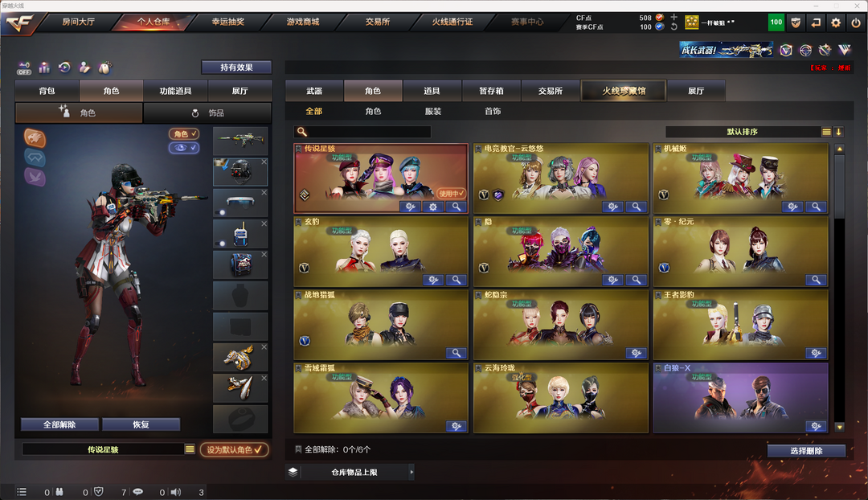Click magnifier preview icon on 零·纪元 card
The width and height of the screenshot is (868, 500).
click(x=816, y=281)
